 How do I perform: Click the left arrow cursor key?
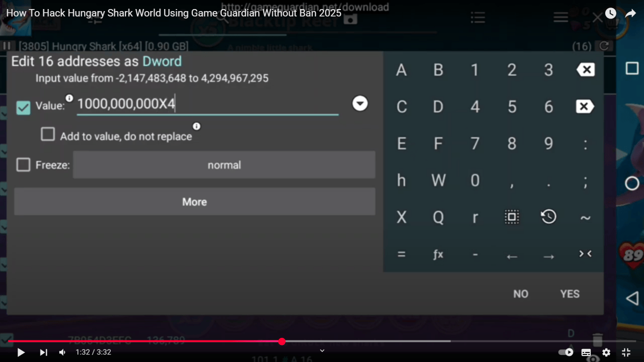(512, 256)
